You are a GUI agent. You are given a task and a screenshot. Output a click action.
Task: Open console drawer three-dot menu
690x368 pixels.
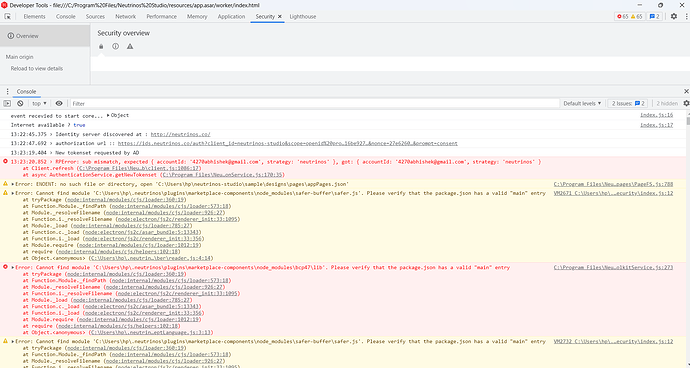click(7, 92)
